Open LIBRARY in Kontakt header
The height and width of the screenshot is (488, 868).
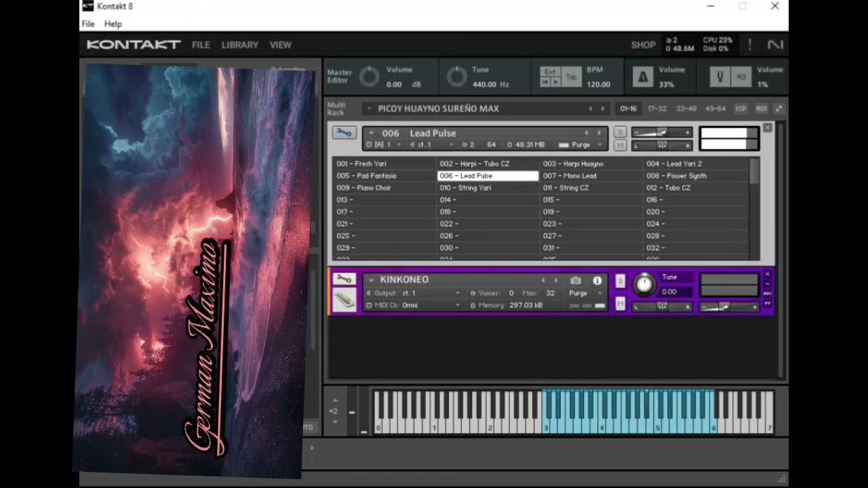pos(240,45)
